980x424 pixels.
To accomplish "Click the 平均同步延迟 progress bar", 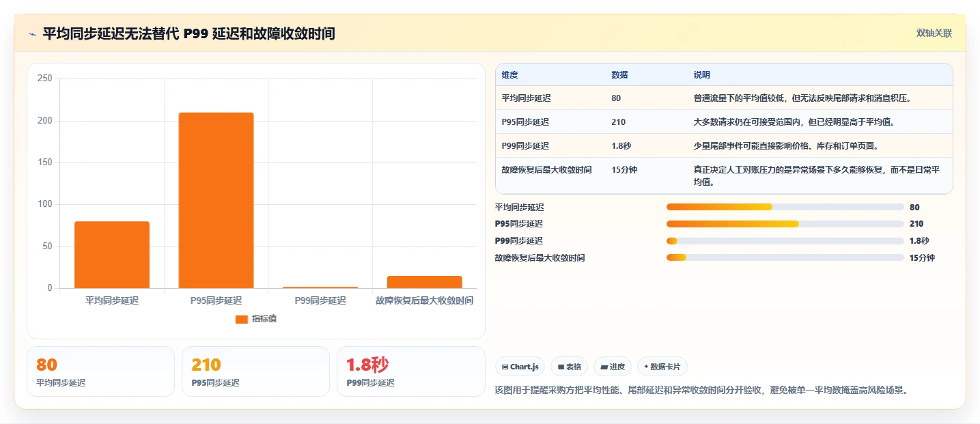I will pyautogui.click(x=785, y=207).
